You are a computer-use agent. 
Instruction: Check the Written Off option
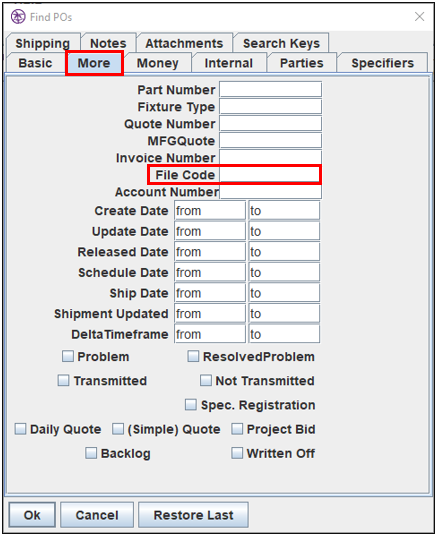tap(237, 453)
